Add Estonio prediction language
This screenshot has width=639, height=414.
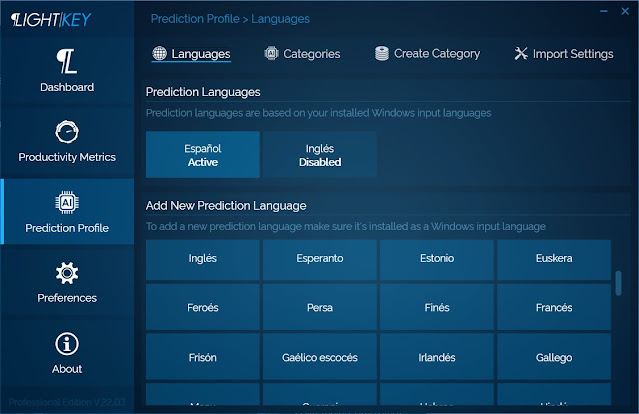(x=437, y=260)
